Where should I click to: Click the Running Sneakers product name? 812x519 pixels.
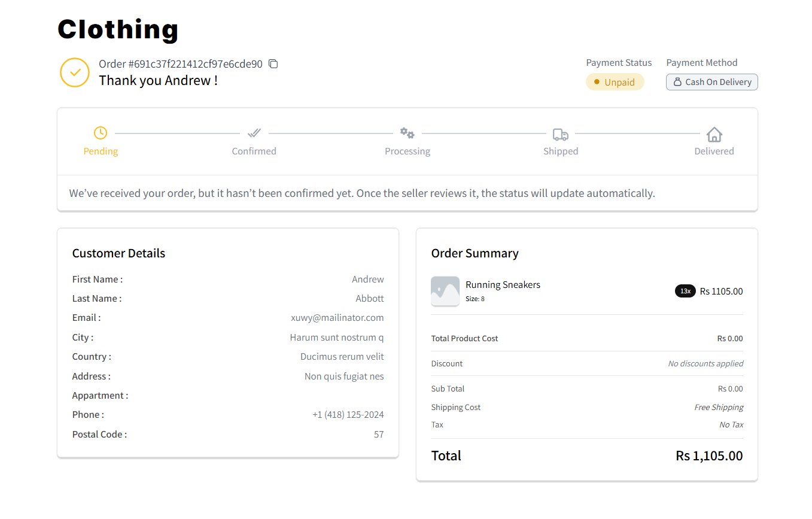(x=503, y=285)
